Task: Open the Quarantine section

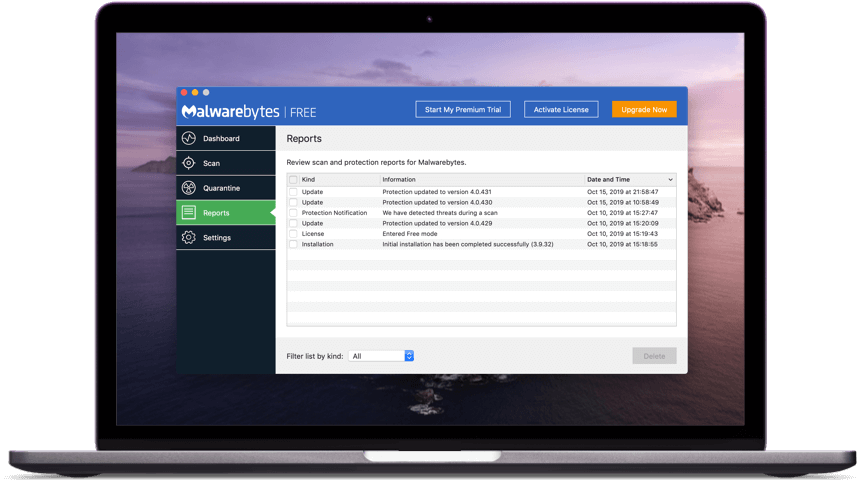Action: pyautogui.click(x=226, y=188)
